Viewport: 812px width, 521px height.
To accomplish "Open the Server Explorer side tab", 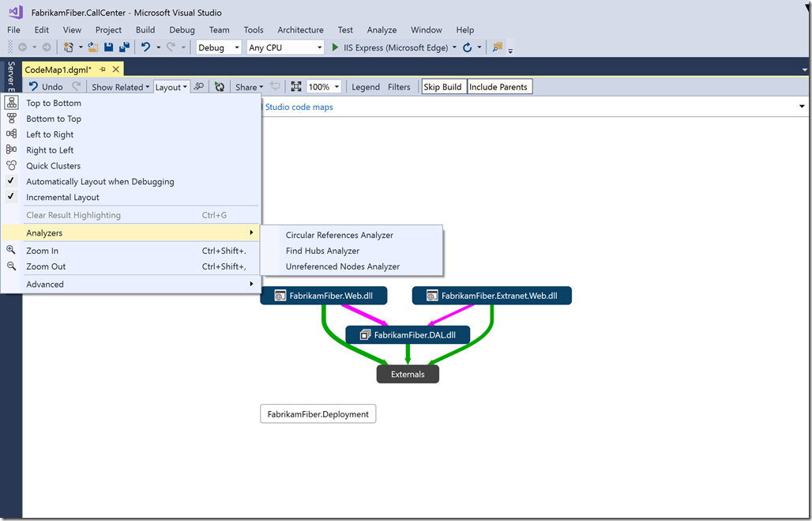I will pyautogui.click(x=11, y=76).
